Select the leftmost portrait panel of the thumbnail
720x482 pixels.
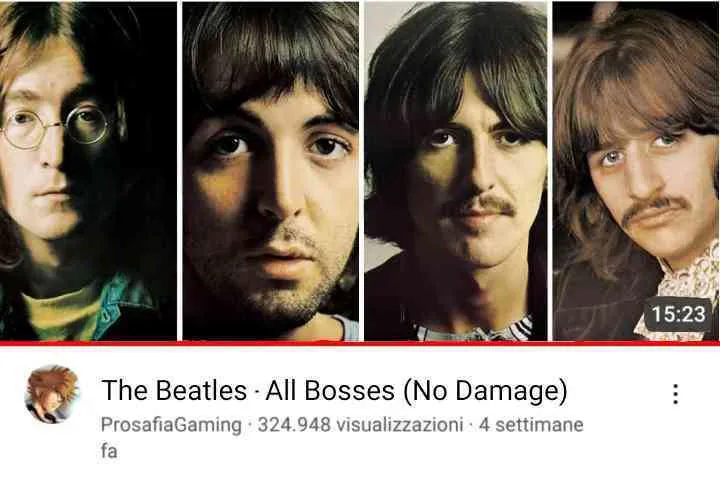[88, 171]
